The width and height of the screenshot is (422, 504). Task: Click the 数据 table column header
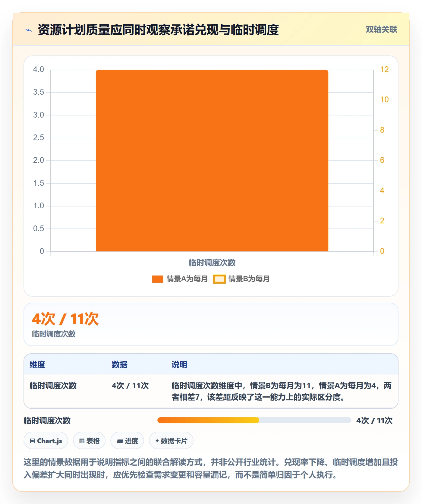pos(120,364)
